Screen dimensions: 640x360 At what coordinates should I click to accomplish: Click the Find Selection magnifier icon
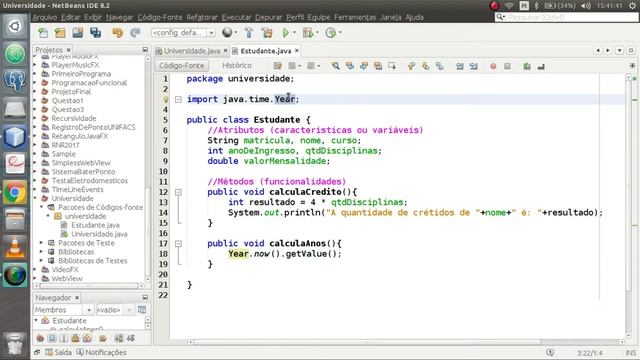point(336,66)
